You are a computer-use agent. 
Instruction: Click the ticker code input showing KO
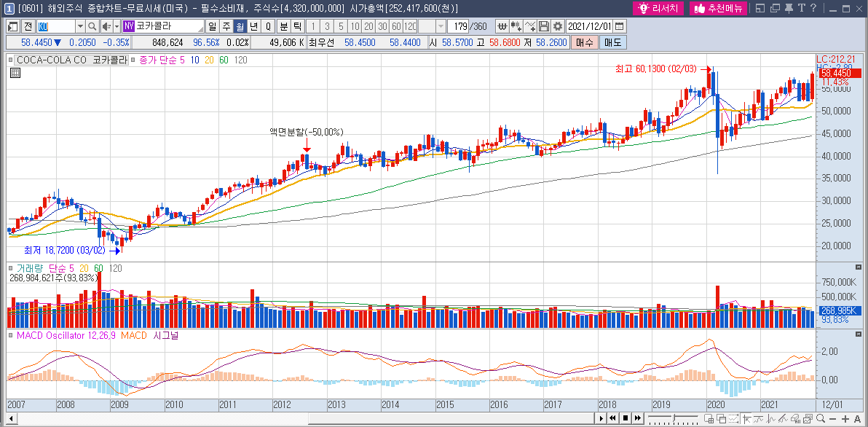click(x=56, y=26)
